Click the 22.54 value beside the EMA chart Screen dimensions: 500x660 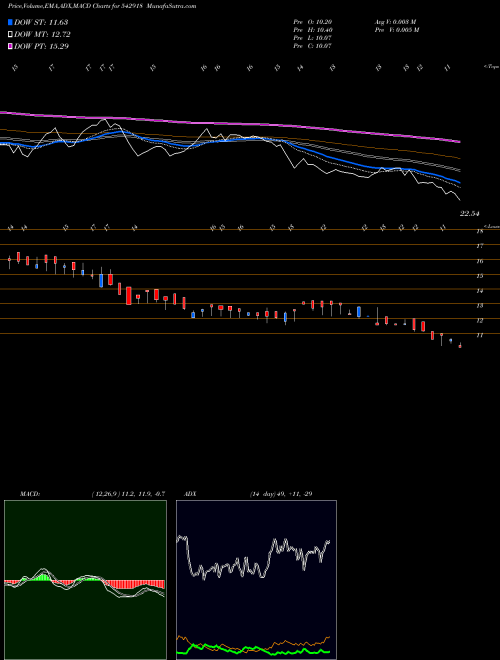(x=470, y=214)
